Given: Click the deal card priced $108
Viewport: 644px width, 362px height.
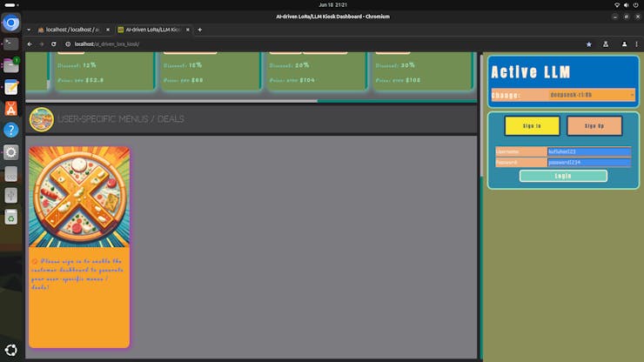Looking at the screenshot, I should tap(423, 70).
